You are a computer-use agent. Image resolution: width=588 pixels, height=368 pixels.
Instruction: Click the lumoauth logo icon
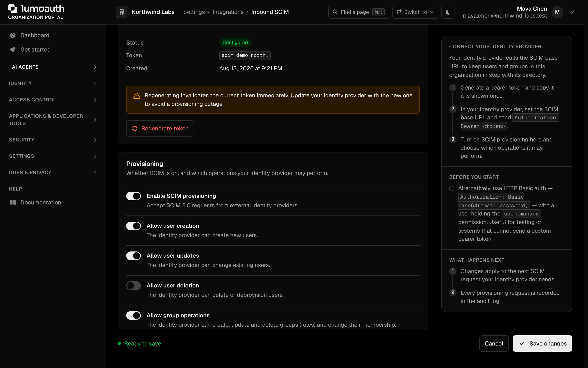tap(13, 9)
